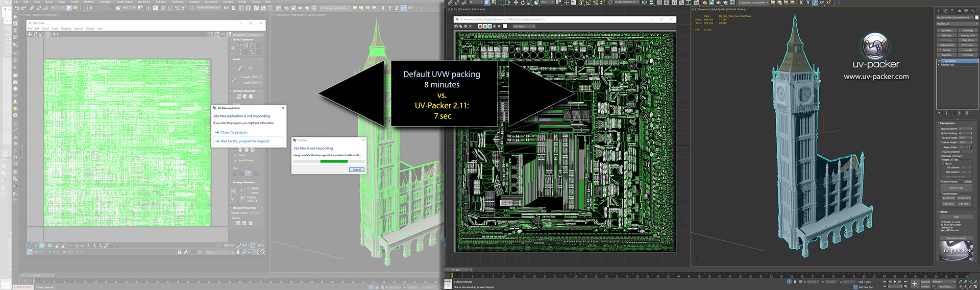The height and width of the screenshot is (290, 980).
Task: Click the Y axis icon in right 3ds Max toolbar
Action: coord(808,3)
